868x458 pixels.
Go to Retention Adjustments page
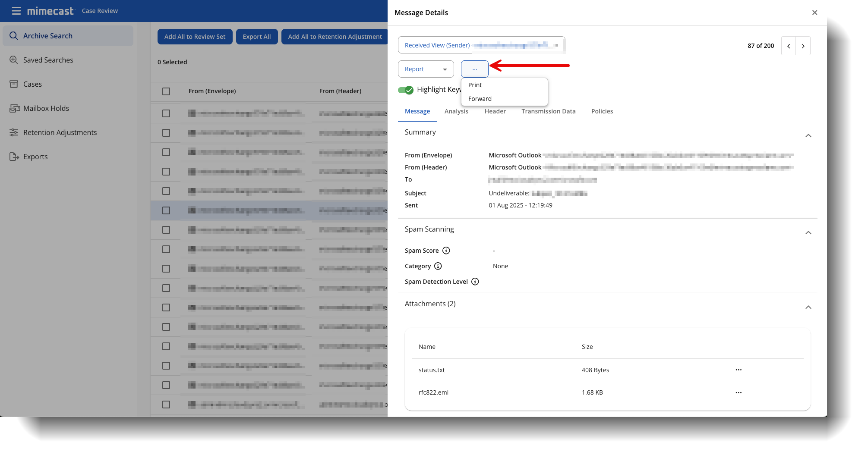coord(60,132)
